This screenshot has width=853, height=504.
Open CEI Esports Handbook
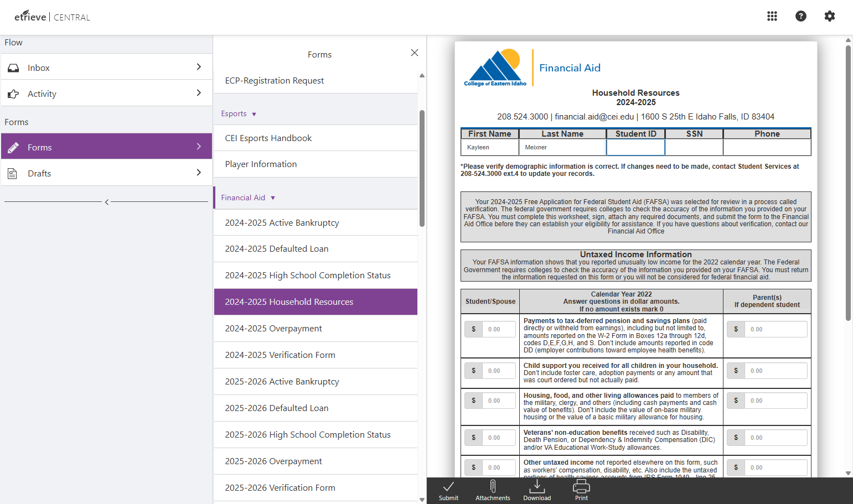316,138
